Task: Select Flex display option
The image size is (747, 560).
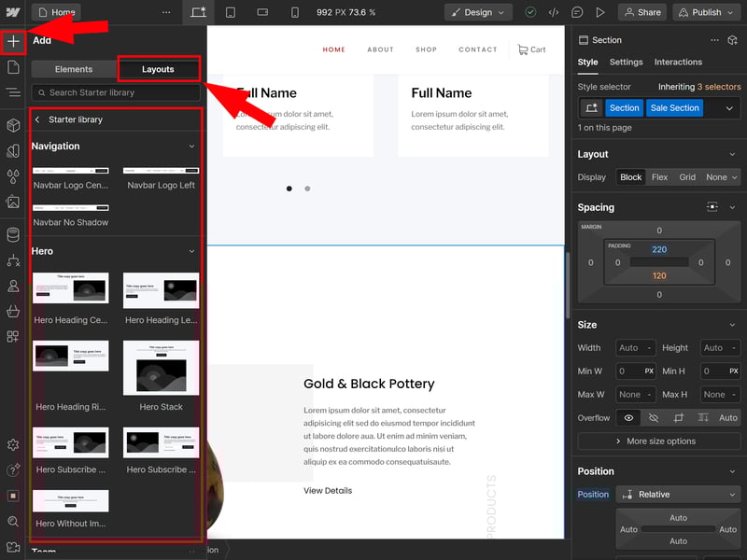Action: point(659,177)
